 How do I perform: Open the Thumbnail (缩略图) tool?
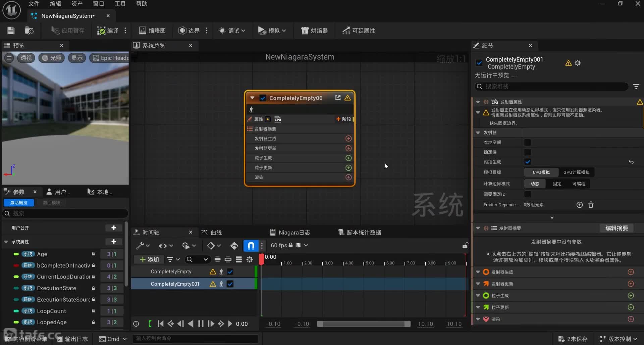pyautogui.click(x=153, y=31)
